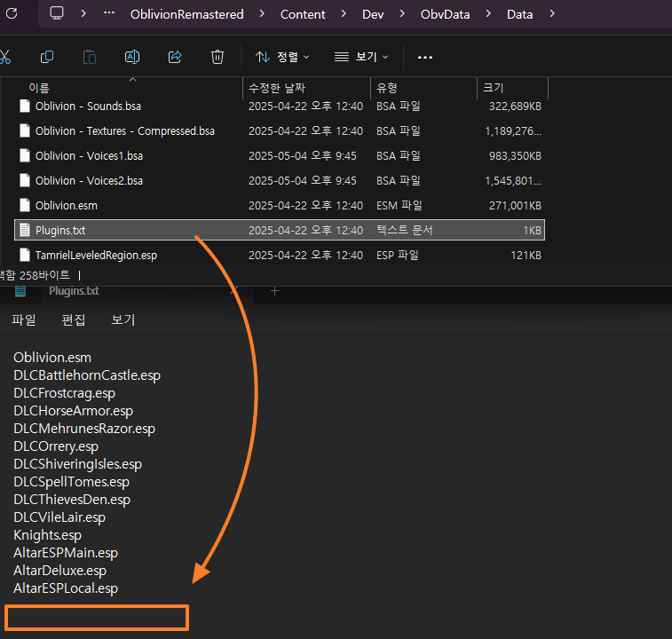Click the Notepad app icon beside tab

coord(20,291)
